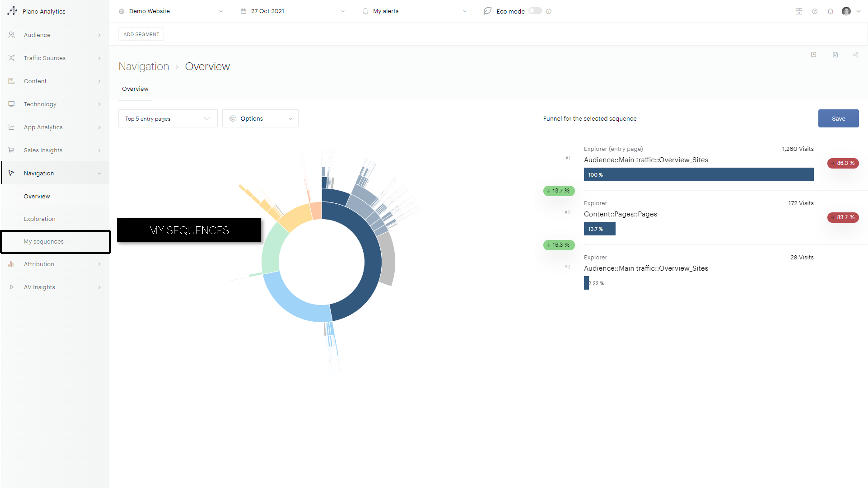Open the Top 5 entry pages dropdown

167,118
